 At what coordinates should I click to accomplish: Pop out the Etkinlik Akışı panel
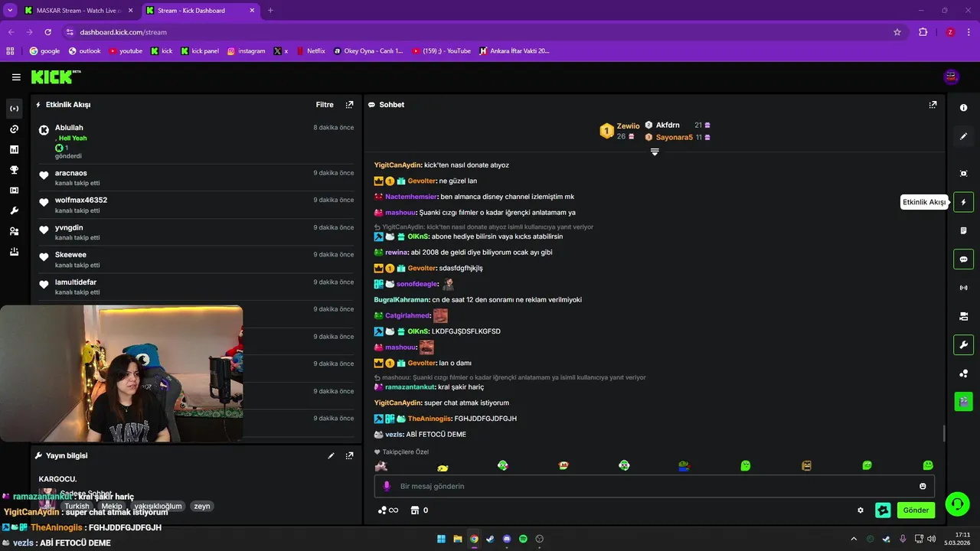349,105
